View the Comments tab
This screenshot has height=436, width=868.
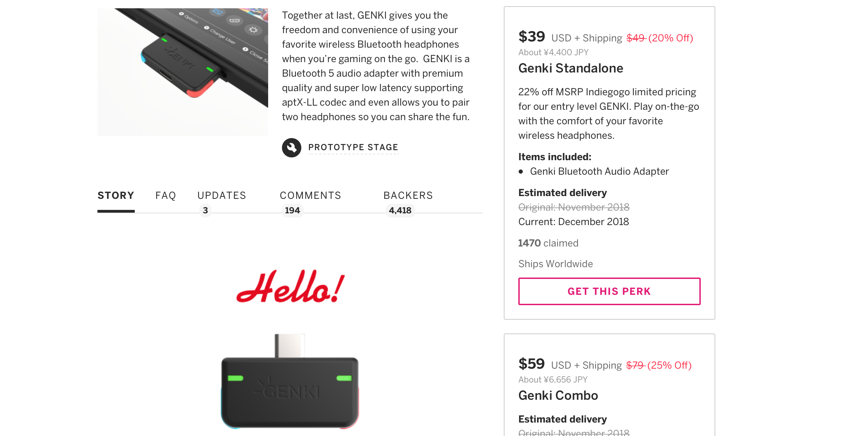coord(310,196)
